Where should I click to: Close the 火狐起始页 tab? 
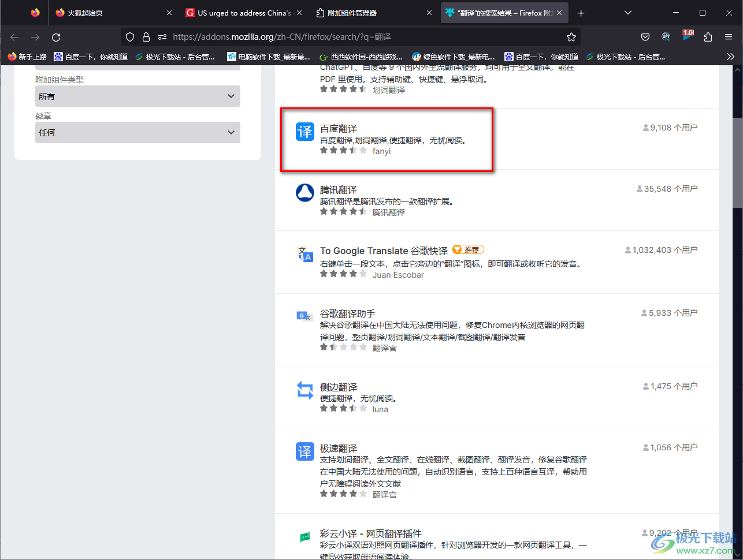169,13
